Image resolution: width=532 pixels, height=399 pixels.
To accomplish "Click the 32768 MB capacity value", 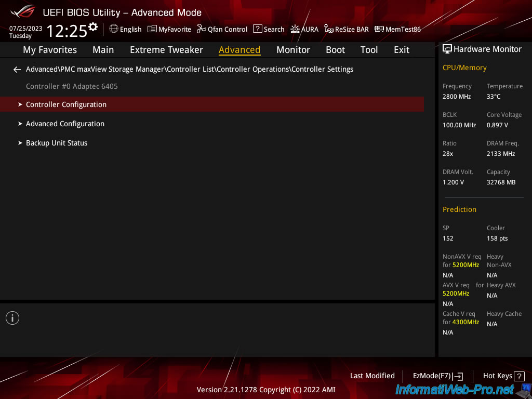I will pos(501,182).
